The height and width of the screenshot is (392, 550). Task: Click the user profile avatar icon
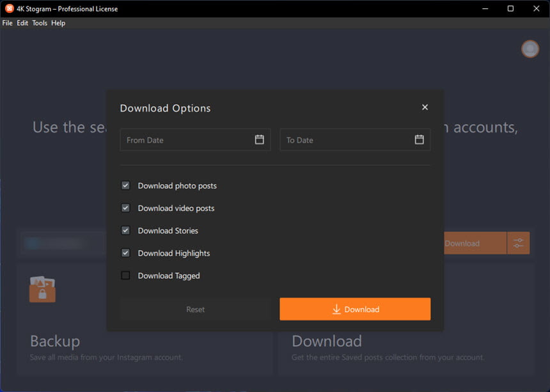pos(530,49)
